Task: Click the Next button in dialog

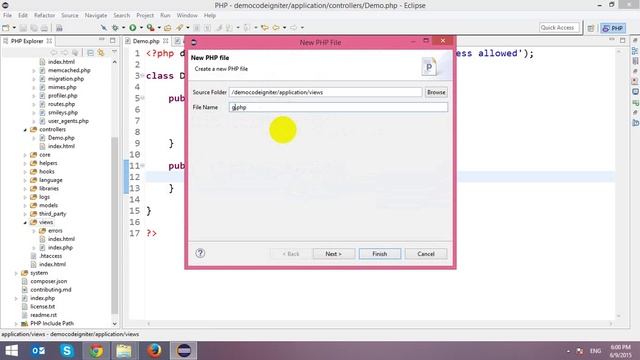Action: [x=333, y=253]
